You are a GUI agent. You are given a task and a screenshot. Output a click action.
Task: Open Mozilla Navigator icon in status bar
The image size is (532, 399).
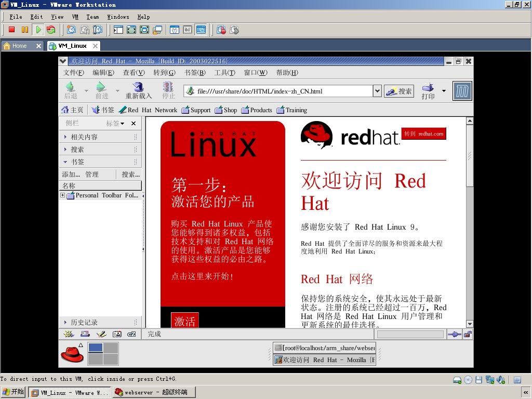[x=69, y=334]
